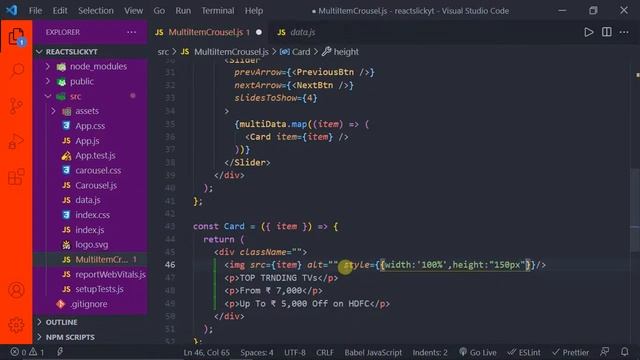Viewport: 640px width, 360px height.
Task: Open index.js in explorer
Action: point(89,230)
